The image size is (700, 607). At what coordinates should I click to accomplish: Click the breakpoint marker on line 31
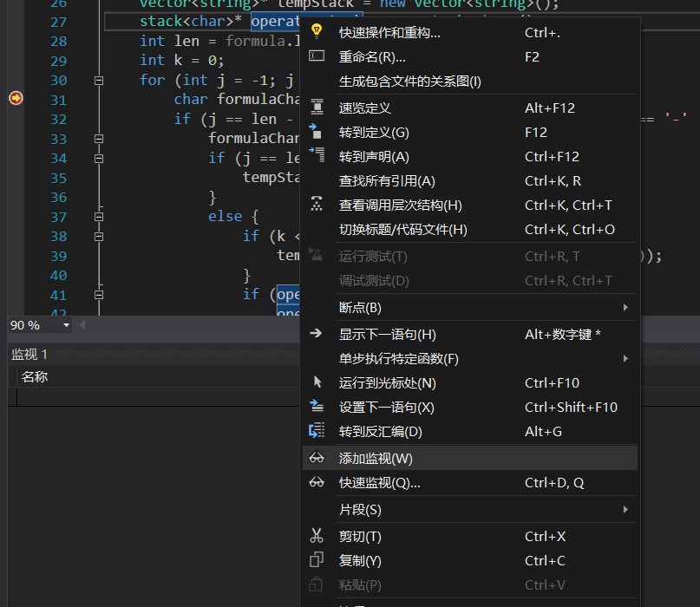point(16,98)
